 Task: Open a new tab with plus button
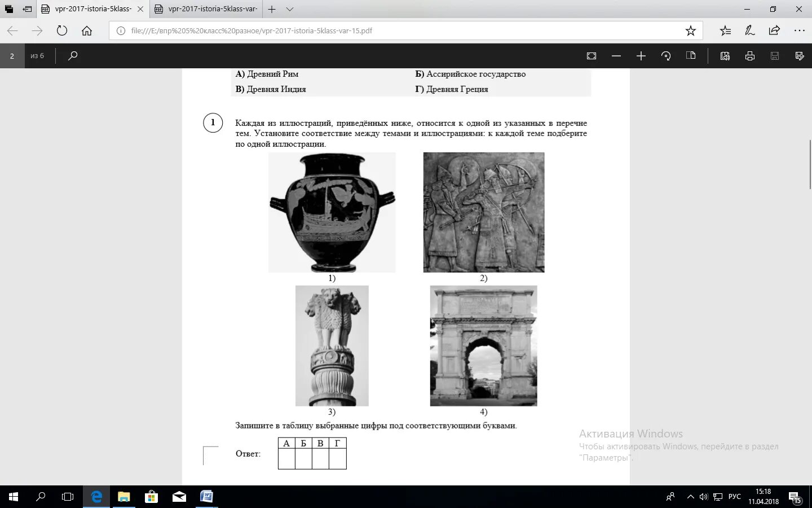click(272, 9)
